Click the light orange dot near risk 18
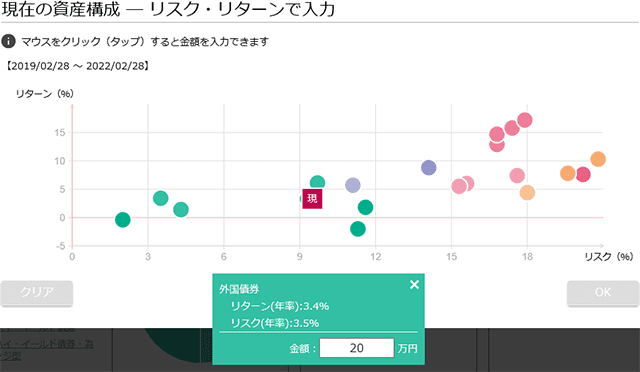Screen dimensions: 640x372 point(527,192)
